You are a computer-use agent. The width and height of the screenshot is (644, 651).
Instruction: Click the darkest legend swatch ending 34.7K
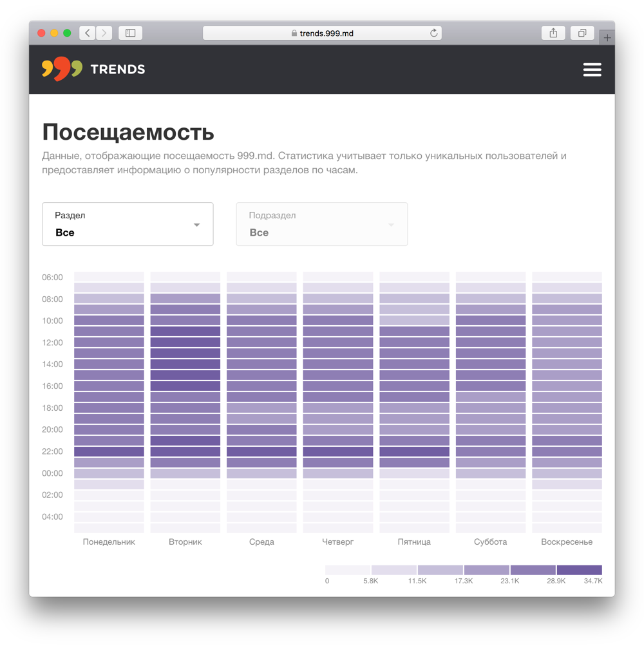[579, 570]
